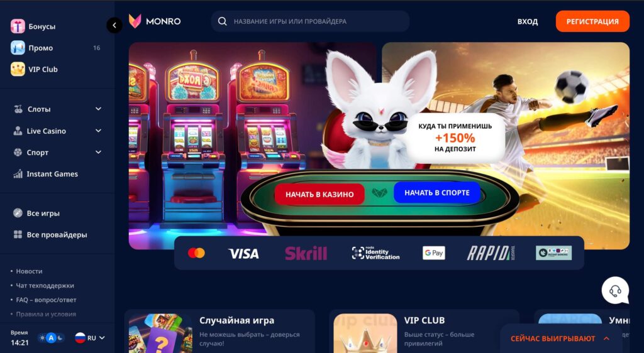Select the automatic theme 'A' option
The width and height of the screenshot is (644, 353).
51,338
